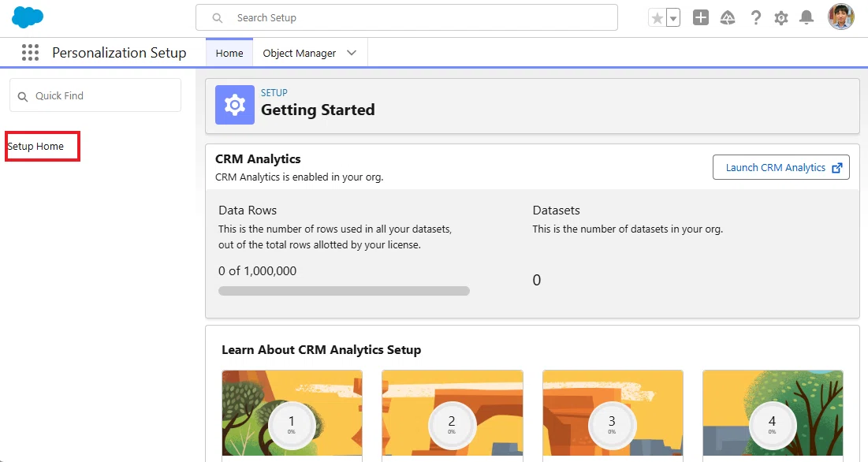868x462 pixels.
Task: Open the Help question mark icon
Action: 755,17
